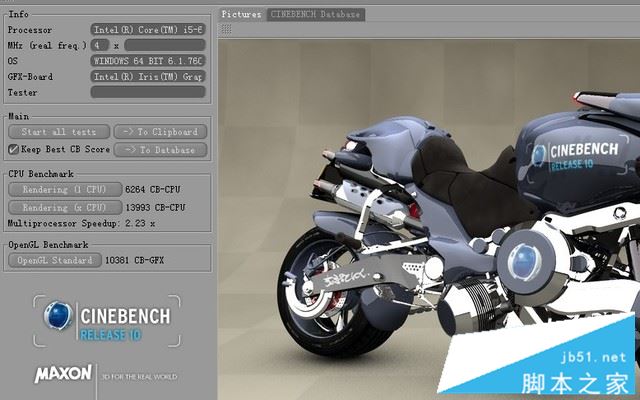Click the MHz value field showing 4

(x=100, y=45)
